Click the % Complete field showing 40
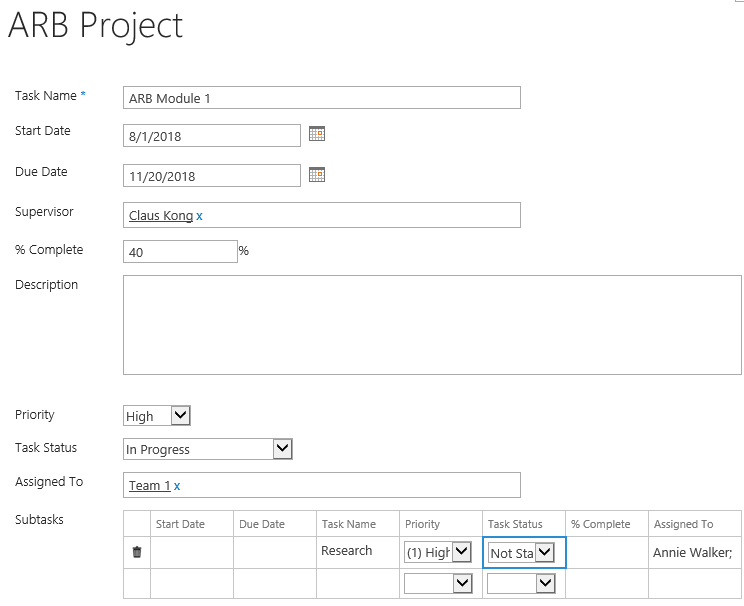 180,252
